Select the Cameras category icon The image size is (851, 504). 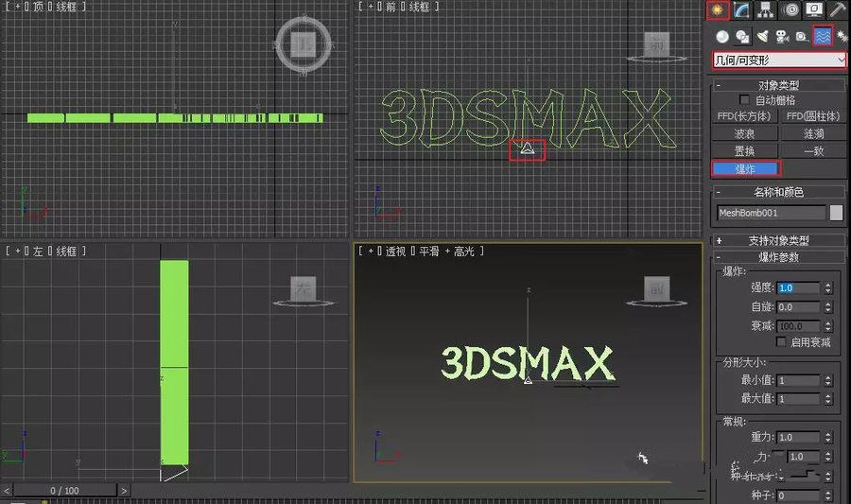pos(782,36)
